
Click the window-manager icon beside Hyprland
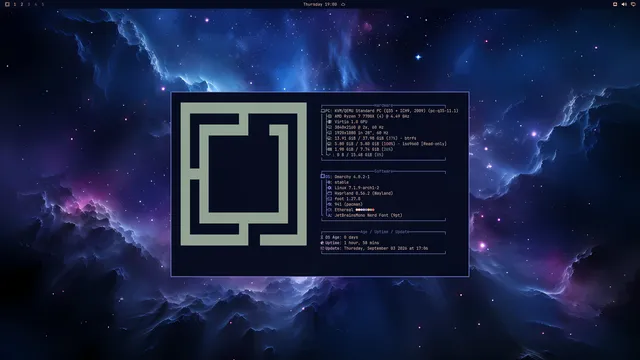pos(330,193)
